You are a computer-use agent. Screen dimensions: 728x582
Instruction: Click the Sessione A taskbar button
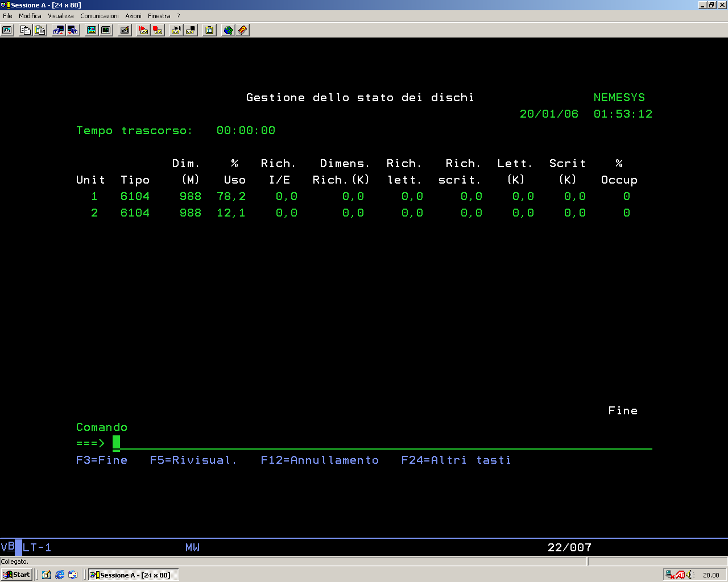pyautogui.click(x=134, y=575)
